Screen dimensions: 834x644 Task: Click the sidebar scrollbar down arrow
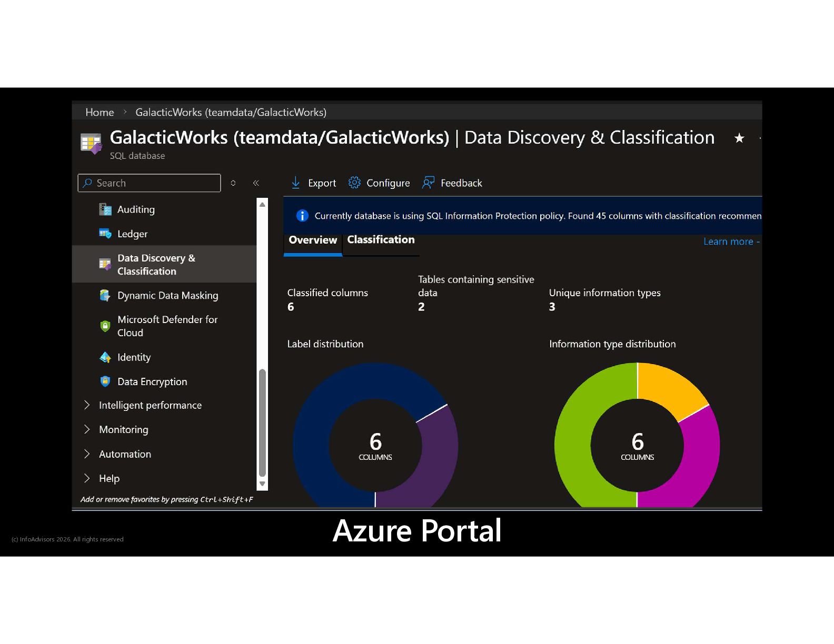click(262, 484)
